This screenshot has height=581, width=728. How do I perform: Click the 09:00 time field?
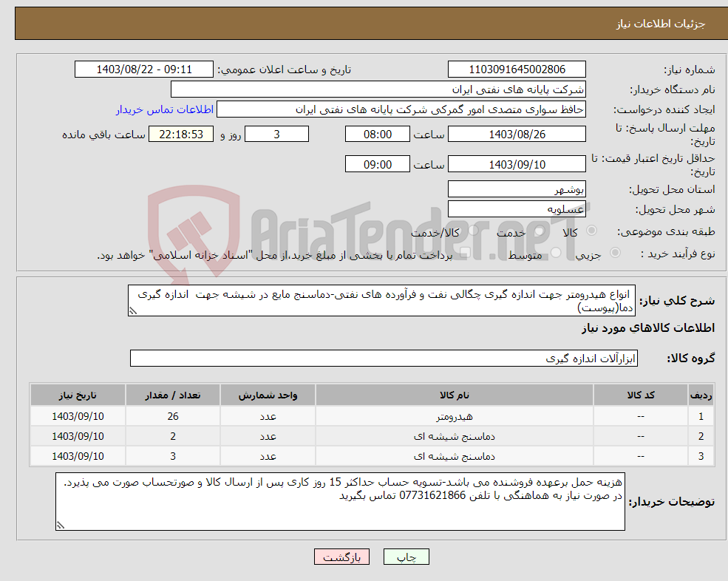click(x=378, y=164)
